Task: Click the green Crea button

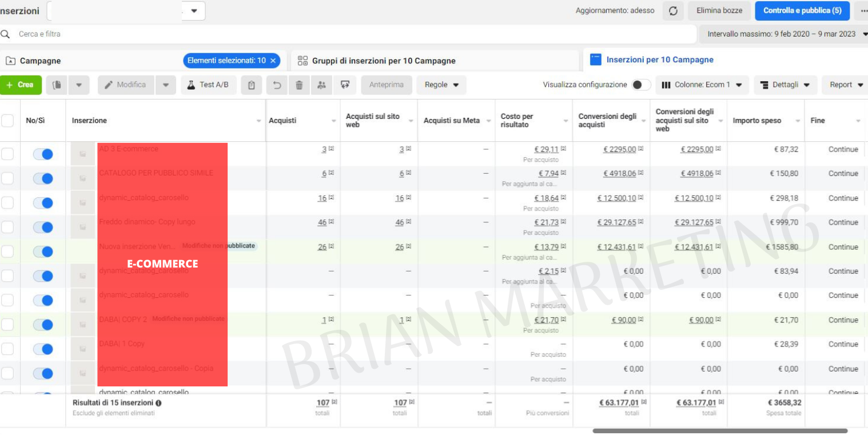Action: [x=21, y=85]
